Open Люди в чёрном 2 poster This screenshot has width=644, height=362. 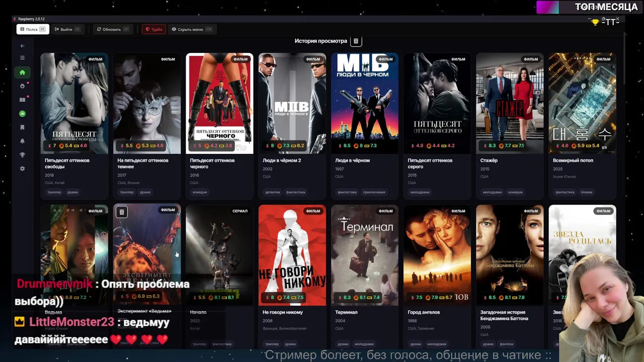click(x=292, y=104)
